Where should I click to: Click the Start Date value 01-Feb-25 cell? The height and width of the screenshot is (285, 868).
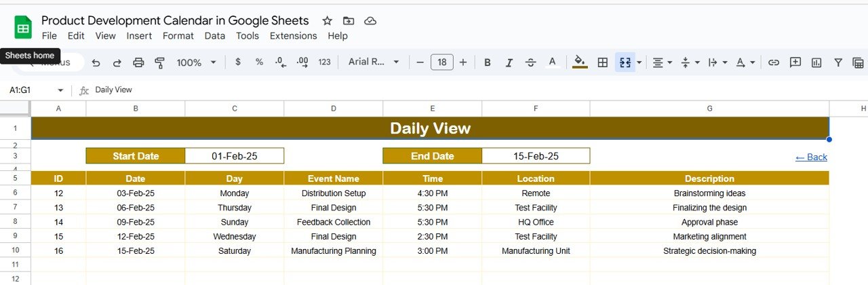tap(234, 156)
